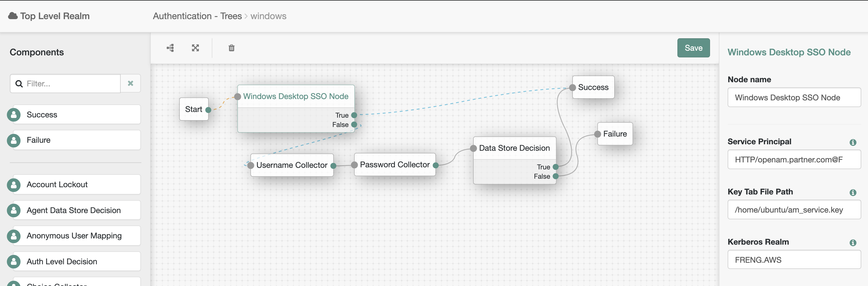Click the auto-layout tree icon in toolbar

pyautogui.click(x=170, y=48)
